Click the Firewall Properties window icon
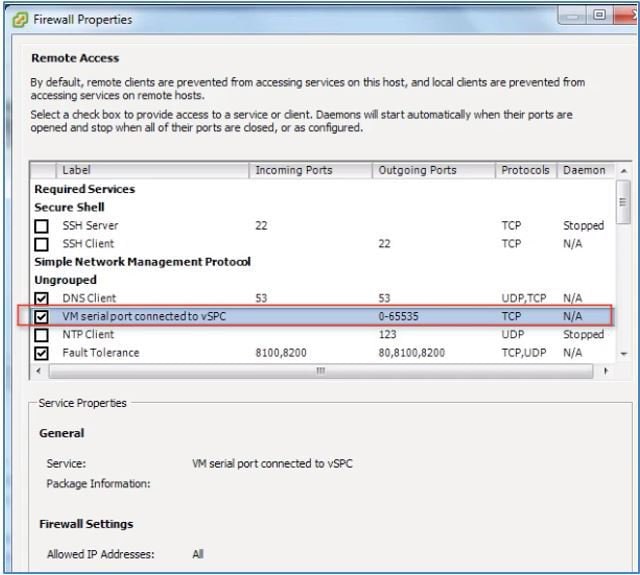The image size is (640, 575). (x=20, y=20)
